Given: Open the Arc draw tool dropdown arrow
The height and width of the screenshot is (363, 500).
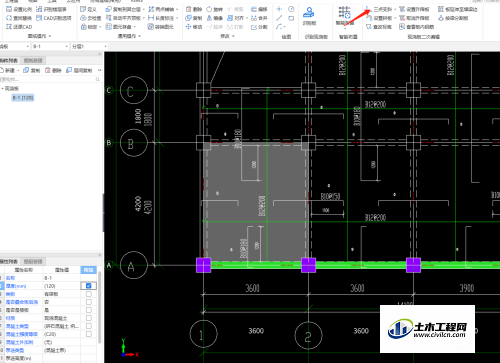Looking at the screenshot, I should tap(284, 27).
